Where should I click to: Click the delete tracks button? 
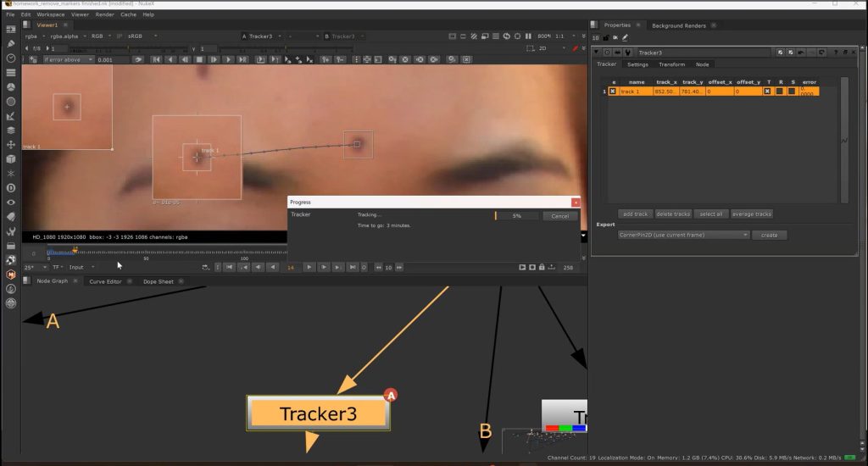673,214
